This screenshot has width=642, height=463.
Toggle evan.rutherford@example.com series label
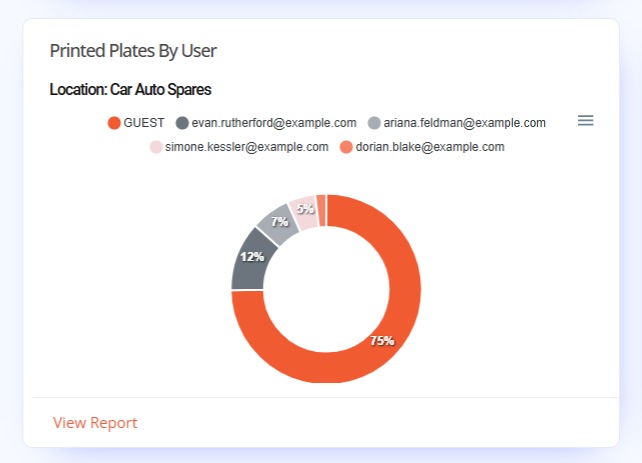tap(274, 123)
